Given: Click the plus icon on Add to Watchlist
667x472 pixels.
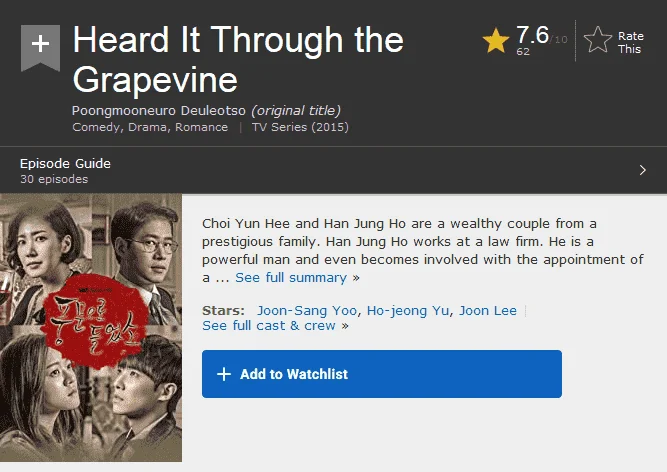Looking at the screenshot, I should pyautogui.click(x=224, y=374).
